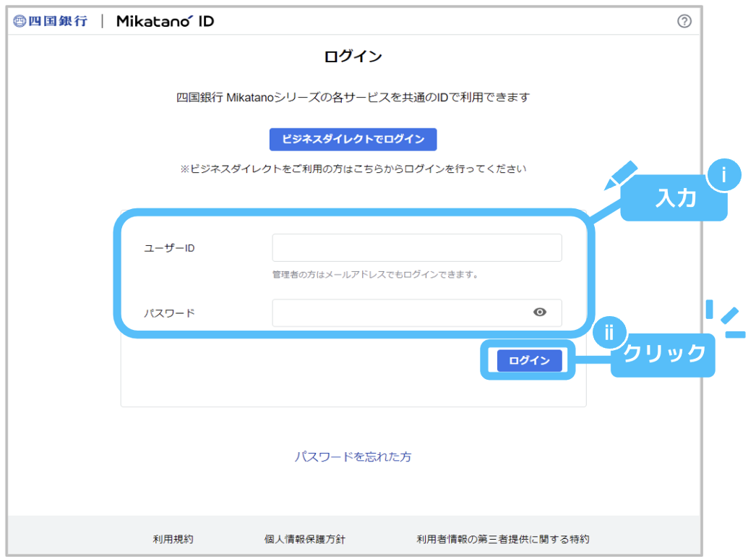Screen dimensions: 756x557
Task: Open 利用者情報の第三者提供に関する特約 link
Action: coord(503,539)
